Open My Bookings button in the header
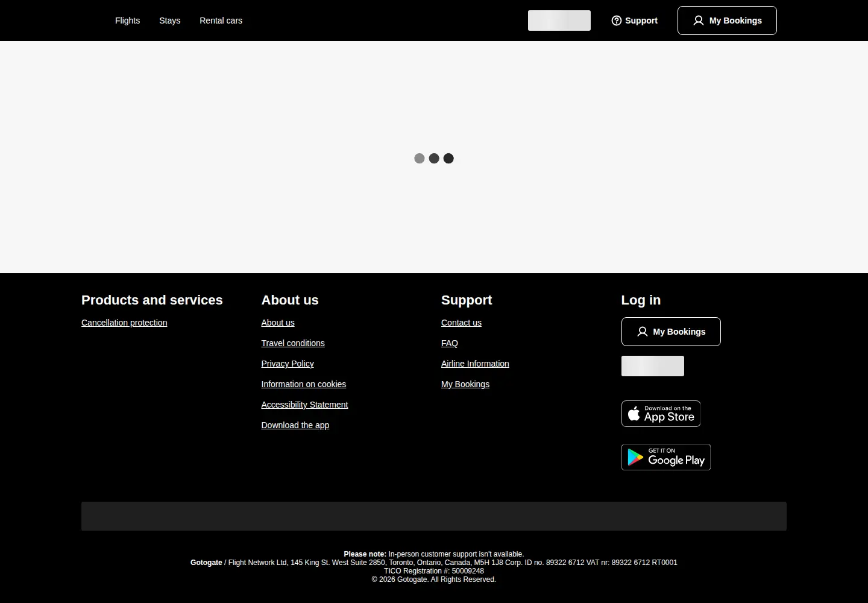The height and width of the screenshot is (603, 868). click(x=727, y=21)
